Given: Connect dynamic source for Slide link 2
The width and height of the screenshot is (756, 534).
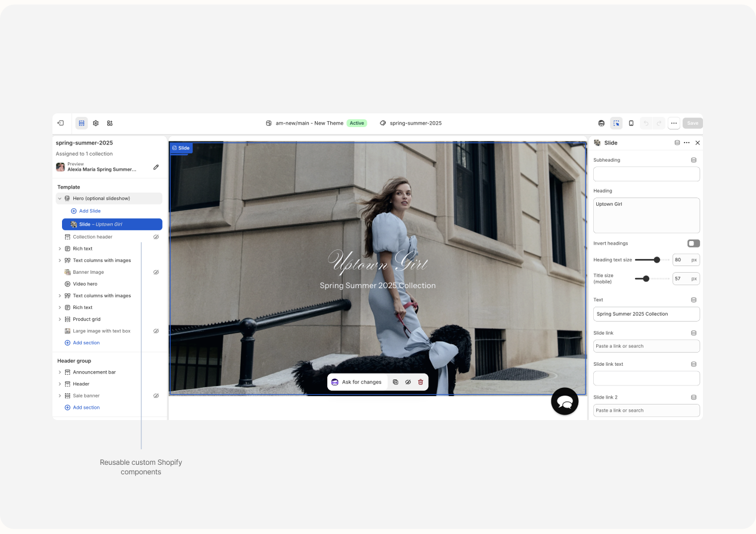Looking at the screenshot, I should (693, 397).
